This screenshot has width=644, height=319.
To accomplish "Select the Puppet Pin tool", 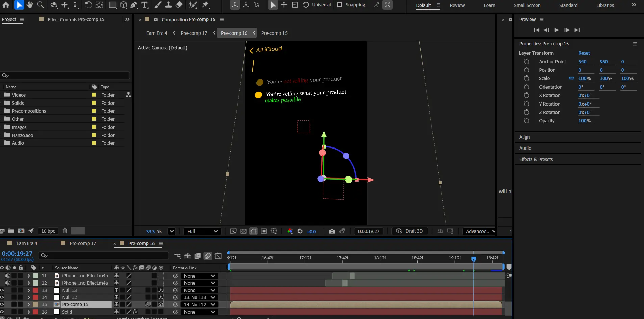I will 205,5.
